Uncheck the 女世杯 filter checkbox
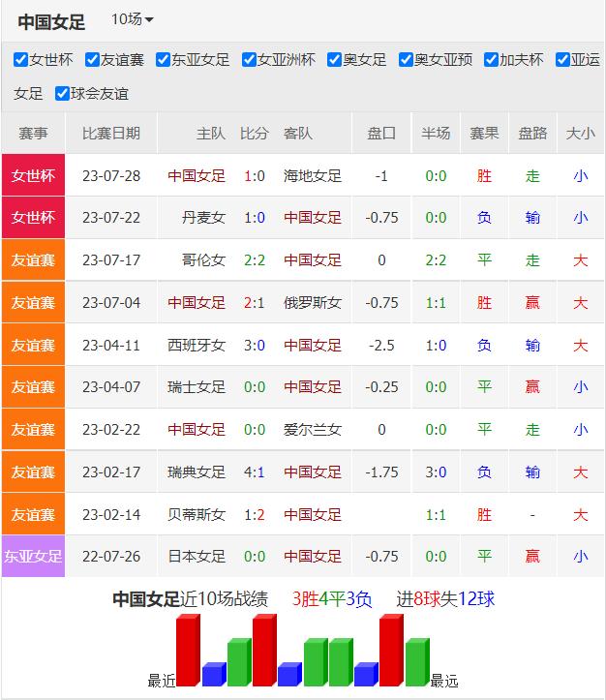This screenshot has width=606, height=700. tap(20, 59)
